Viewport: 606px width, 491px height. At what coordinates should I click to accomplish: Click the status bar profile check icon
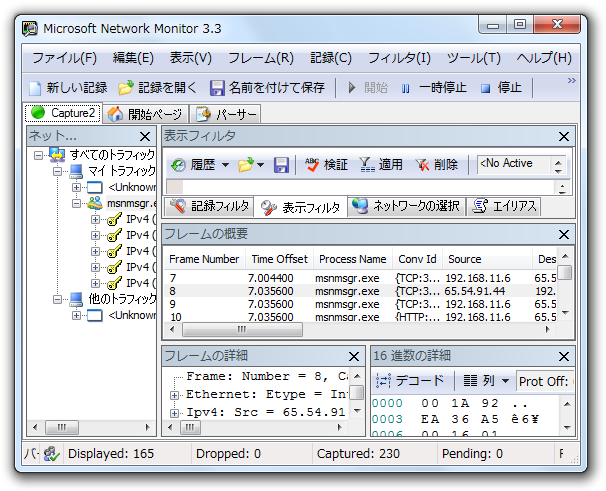(51, 453)
